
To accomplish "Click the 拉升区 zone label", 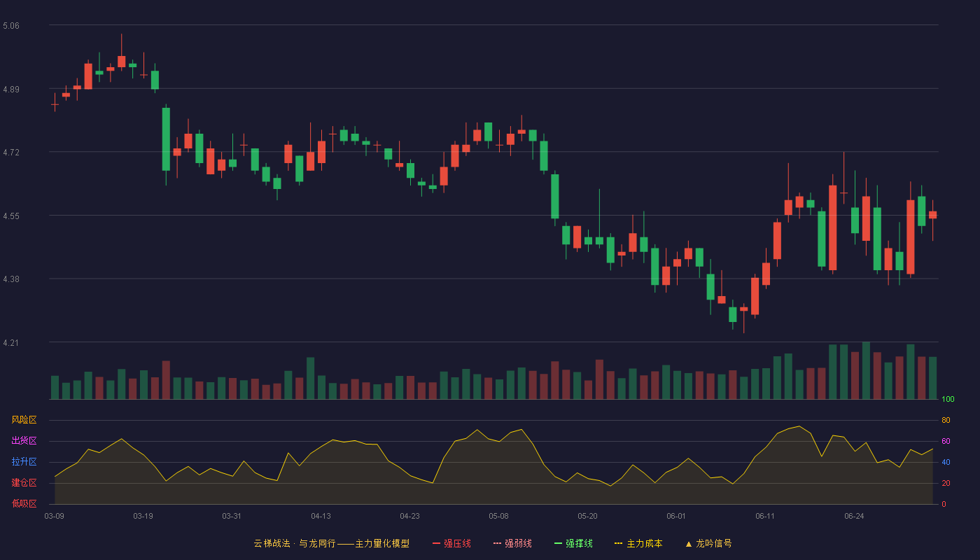I will (x=24, y=462).
